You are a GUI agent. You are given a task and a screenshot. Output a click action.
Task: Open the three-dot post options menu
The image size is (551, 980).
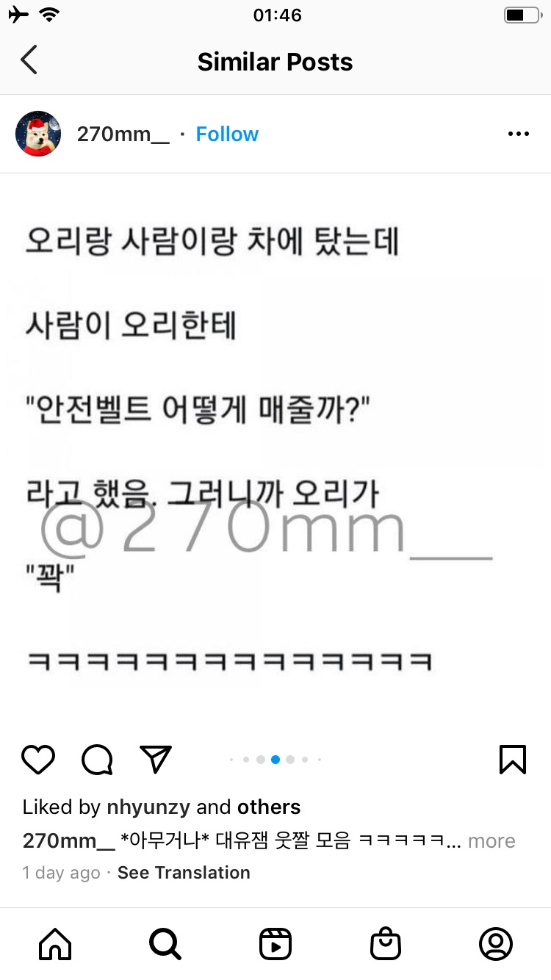click(519, 134)
